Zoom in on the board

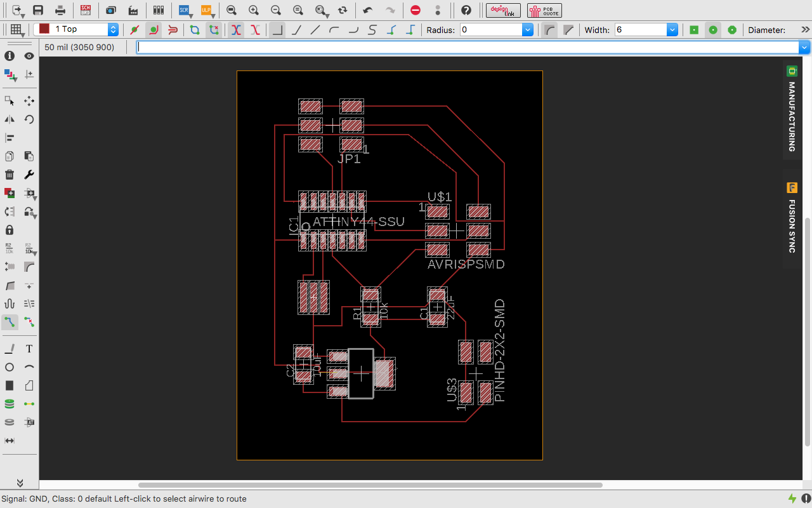(x=254, y=10)
